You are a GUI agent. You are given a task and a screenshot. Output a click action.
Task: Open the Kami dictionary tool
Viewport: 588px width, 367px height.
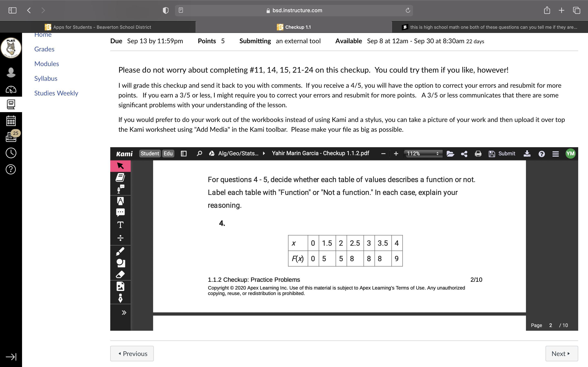click(120, 177)
